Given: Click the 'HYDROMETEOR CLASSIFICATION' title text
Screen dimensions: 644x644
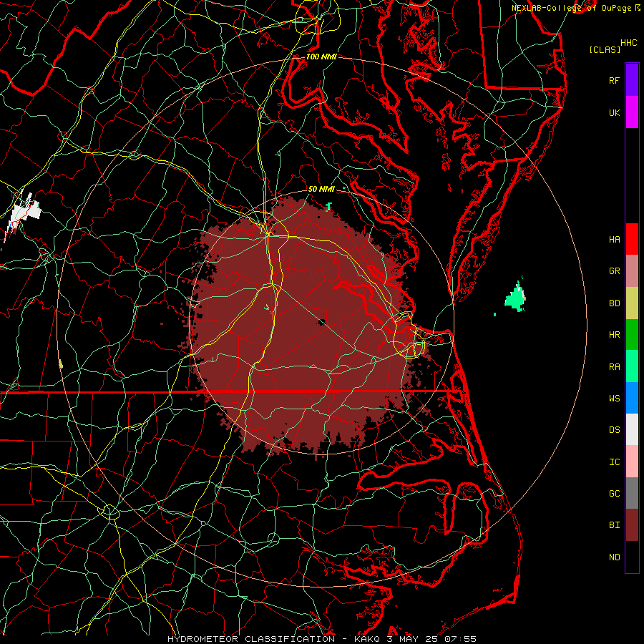Looking at the screenshot, I should click(x=251, y=639).
